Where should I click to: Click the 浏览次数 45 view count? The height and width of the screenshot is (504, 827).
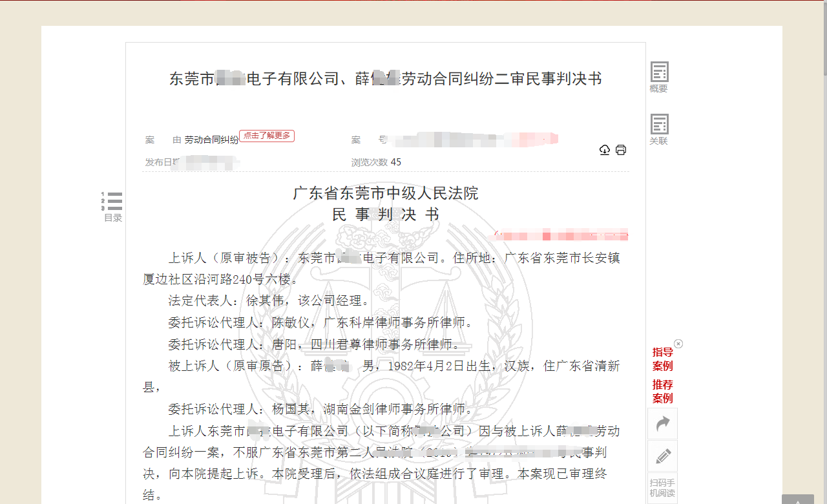click(376, 162)
